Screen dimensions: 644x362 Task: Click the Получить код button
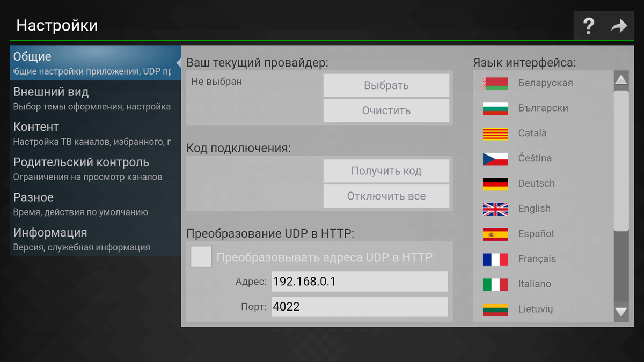(386, 171)
